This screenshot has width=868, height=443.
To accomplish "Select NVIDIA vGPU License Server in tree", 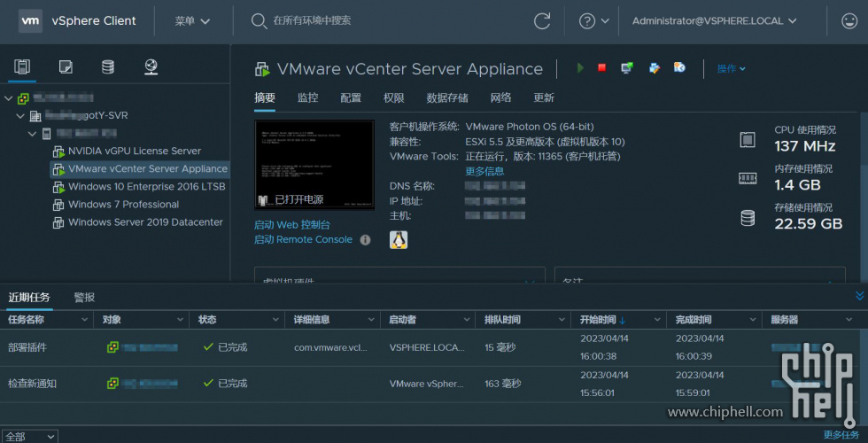I will pos(135,152).
